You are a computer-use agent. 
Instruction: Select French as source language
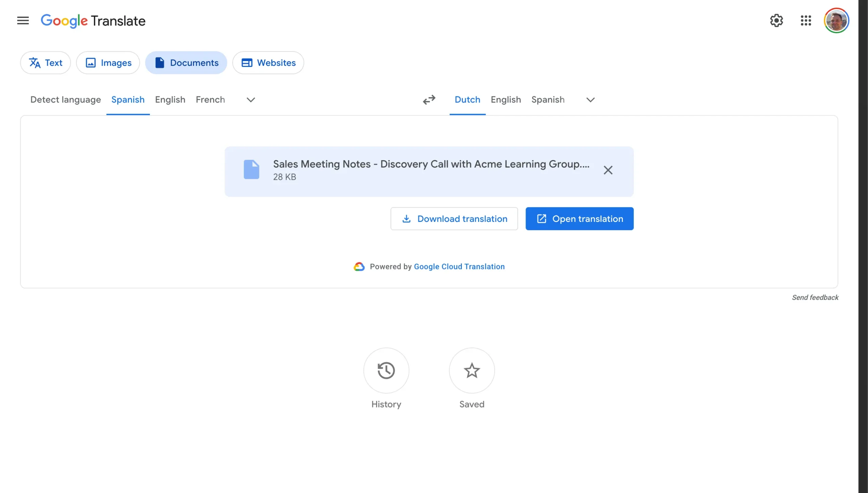(x=210, y=100)
